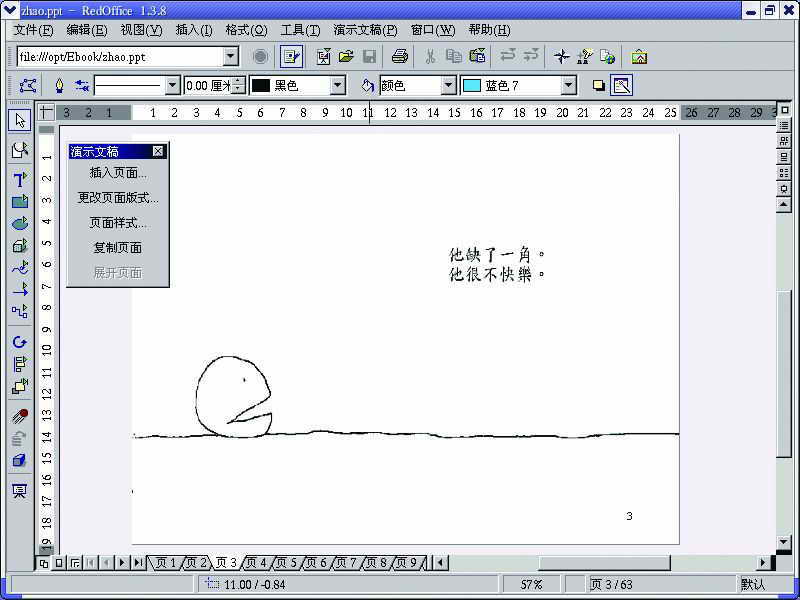Open the file URL path dropdown
800x600 pixels.
coord(231,57)
